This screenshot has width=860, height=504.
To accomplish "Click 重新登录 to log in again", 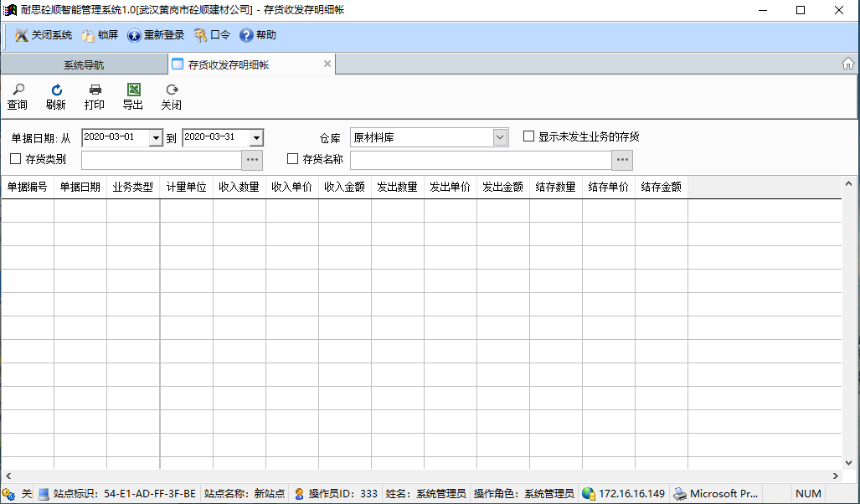I will [156, 35].
